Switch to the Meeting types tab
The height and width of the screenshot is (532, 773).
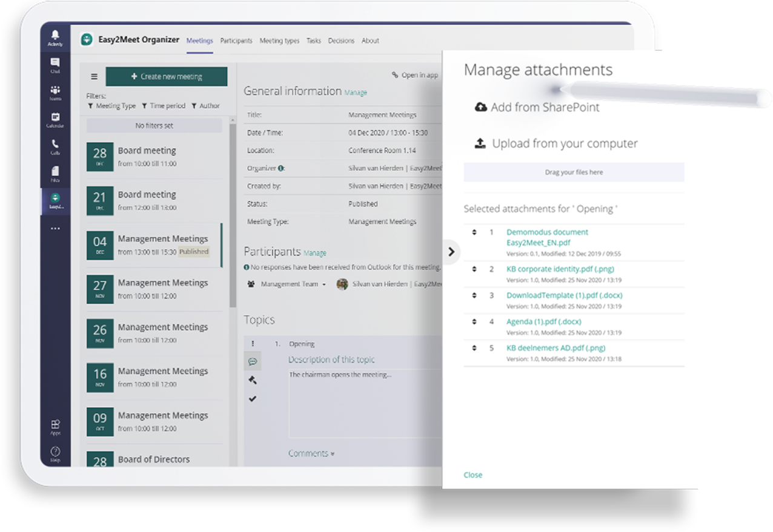(x=279, y=41)
